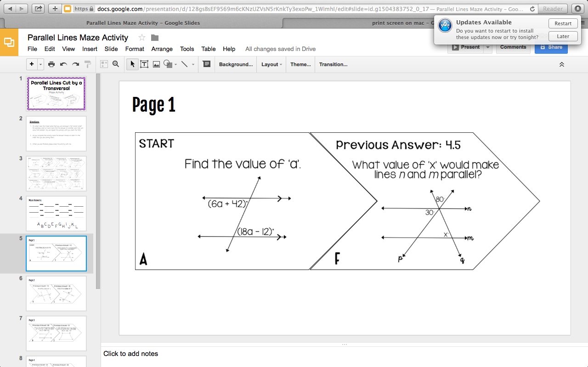Select the Text box tool

tap(144, 64)
